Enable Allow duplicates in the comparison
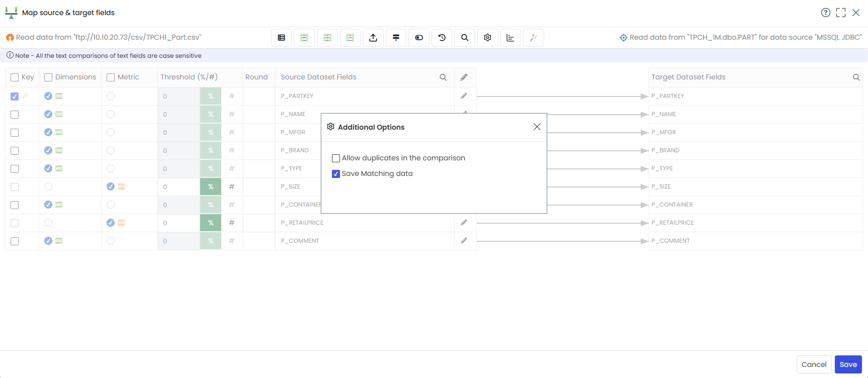The image size is (868, 378). [336, 158]
